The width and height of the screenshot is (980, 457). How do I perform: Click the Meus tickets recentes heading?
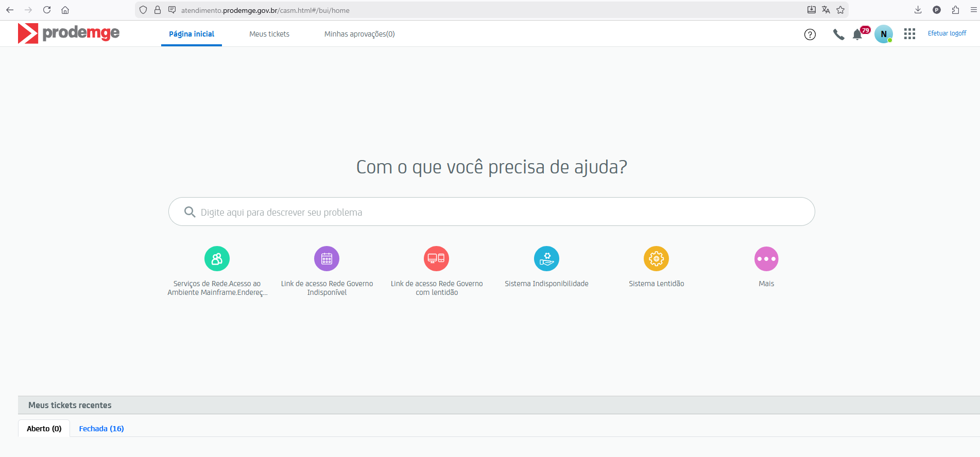click(70, 405)
